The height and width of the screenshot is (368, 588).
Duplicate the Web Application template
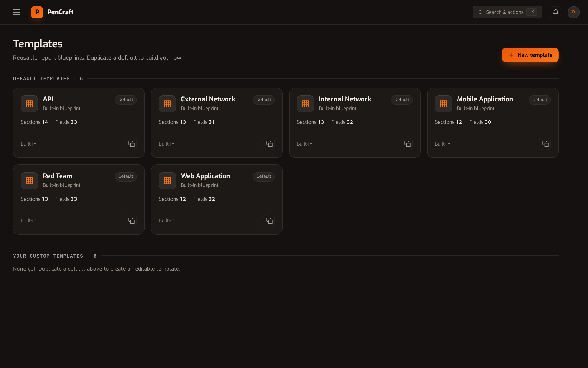pyautogui.click(x=269, y=221)
